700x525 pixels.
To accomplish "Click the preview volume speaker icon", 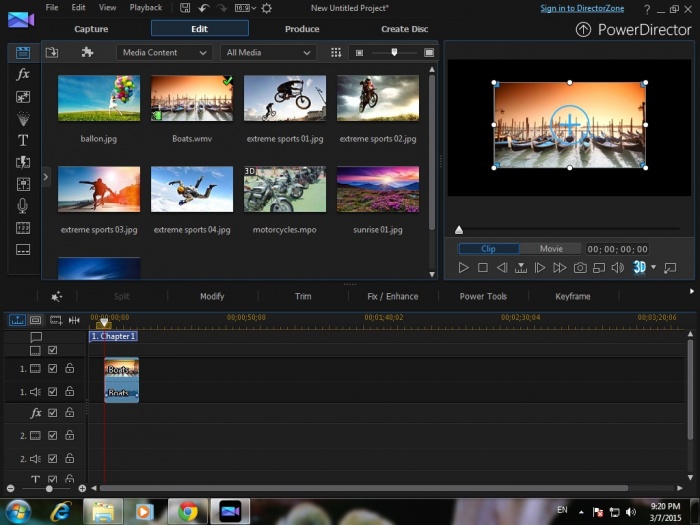I will click(617, 268).
